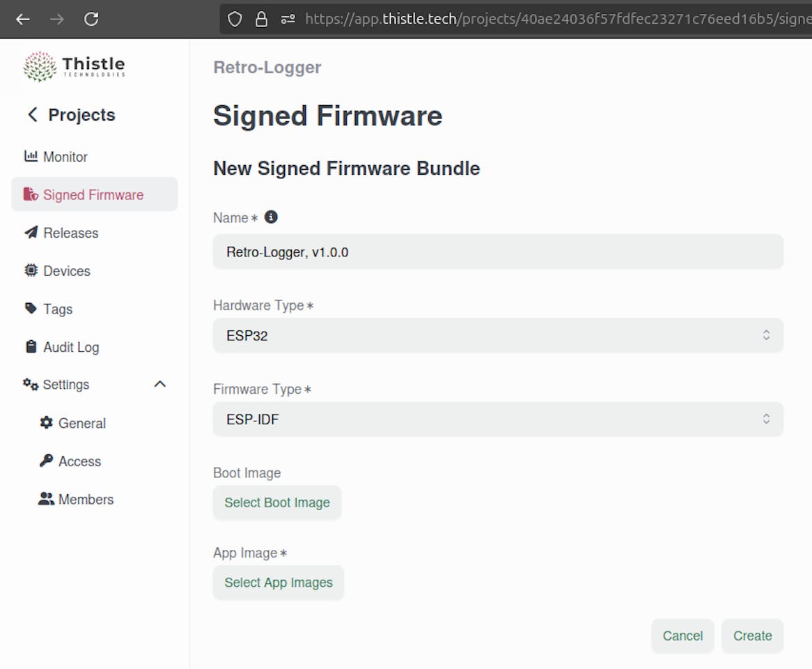Click the Create button

[x=752, y=636]
